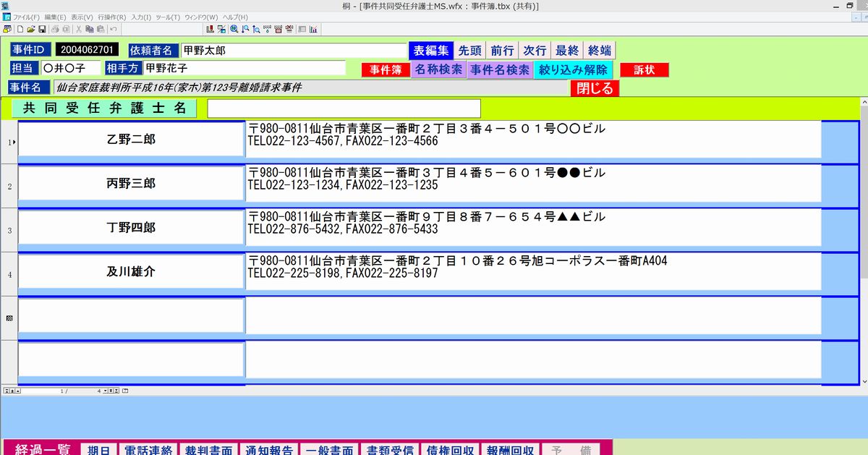Image resolution: width=868 pixels, height=455 pixels.
Task: Open the 行操作(R) menu
Action: tap(111, 17)
